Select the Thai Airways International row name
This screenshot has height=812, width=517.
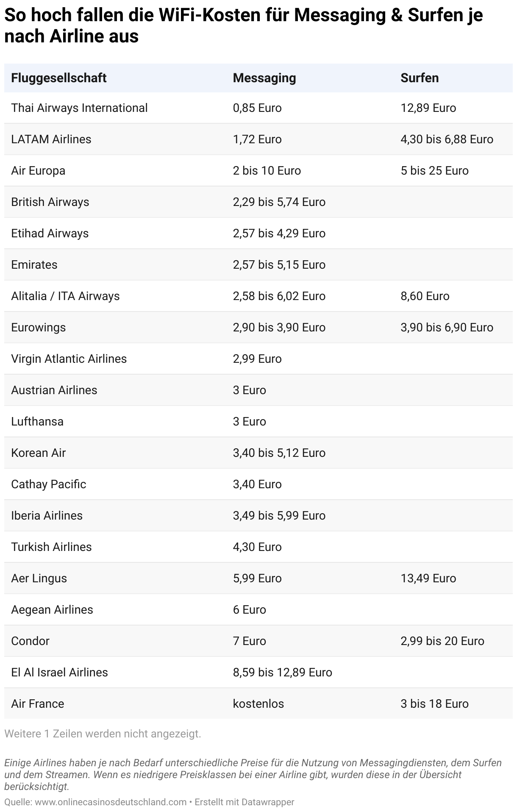tap(79, 108)
